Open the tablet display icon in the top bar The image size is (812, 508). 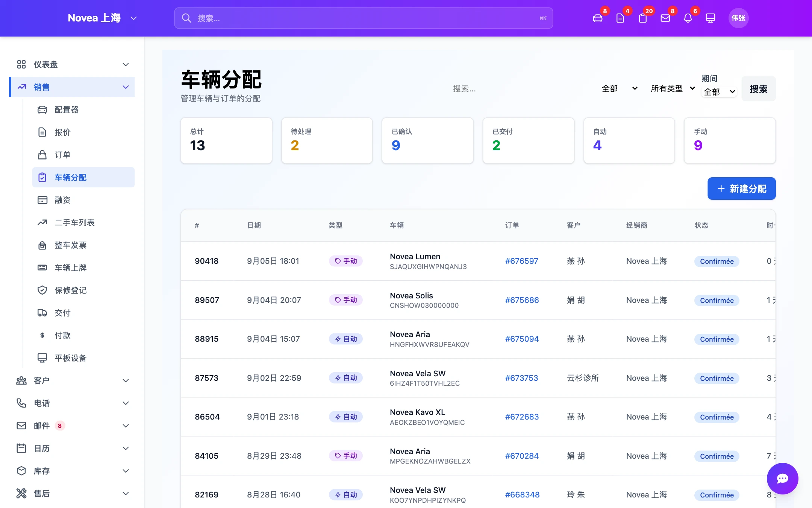pyautogui.click(x=710, y=18)
